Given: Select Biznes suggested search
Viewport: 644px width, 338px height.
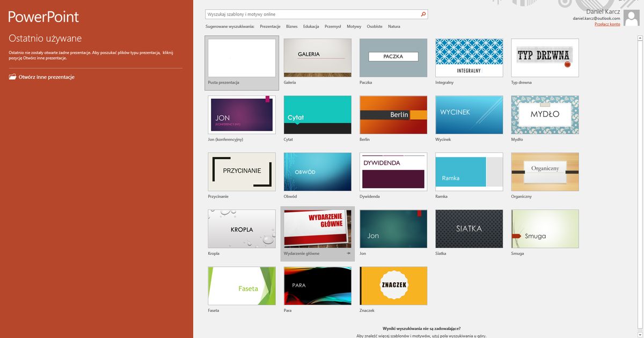Looking at the screenshot, I should point(291,26).
